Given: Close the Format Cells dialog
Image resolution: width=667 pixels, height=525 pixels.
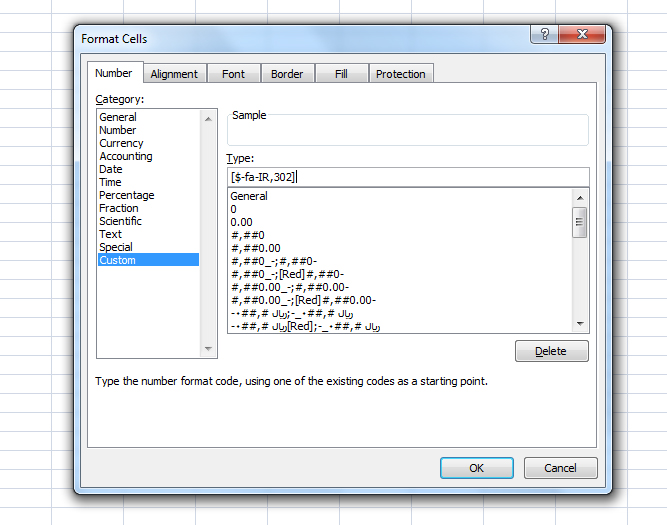Looking at the screenshot, I should [x=582, y=34].
